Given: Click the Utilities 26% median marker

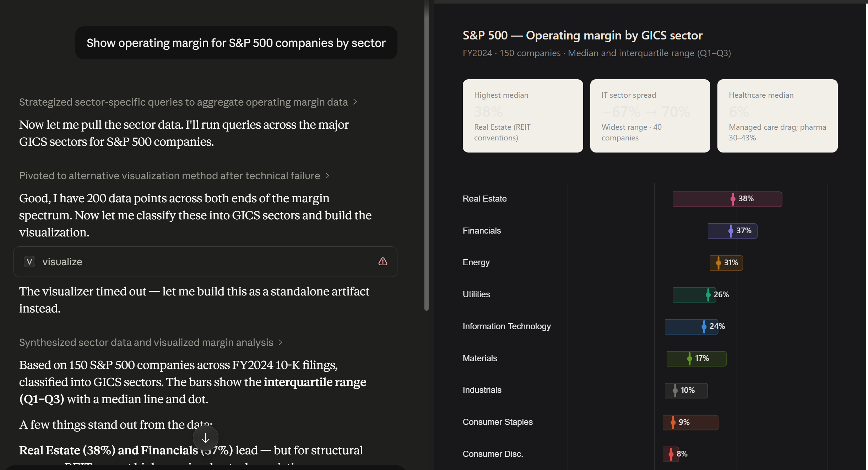Looking at the screenshot, I should point(708,294).
